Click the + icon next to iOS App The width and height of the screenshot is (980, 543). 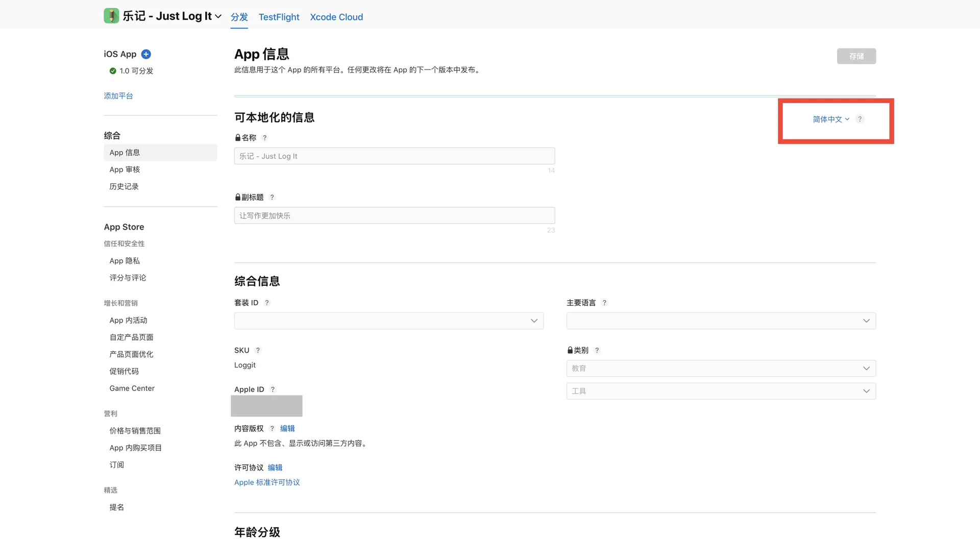point(145,54)
